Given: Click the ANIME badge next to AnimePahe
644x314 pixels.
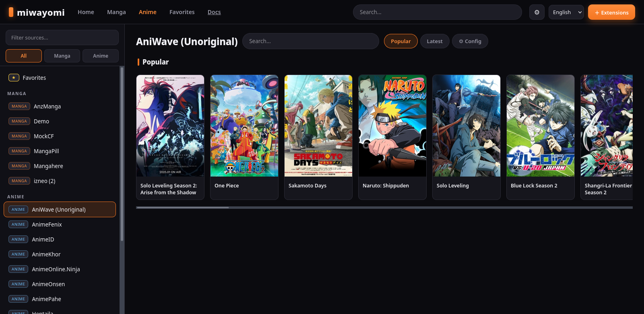Looking at the screenshot, I should (x=19, y=299).
